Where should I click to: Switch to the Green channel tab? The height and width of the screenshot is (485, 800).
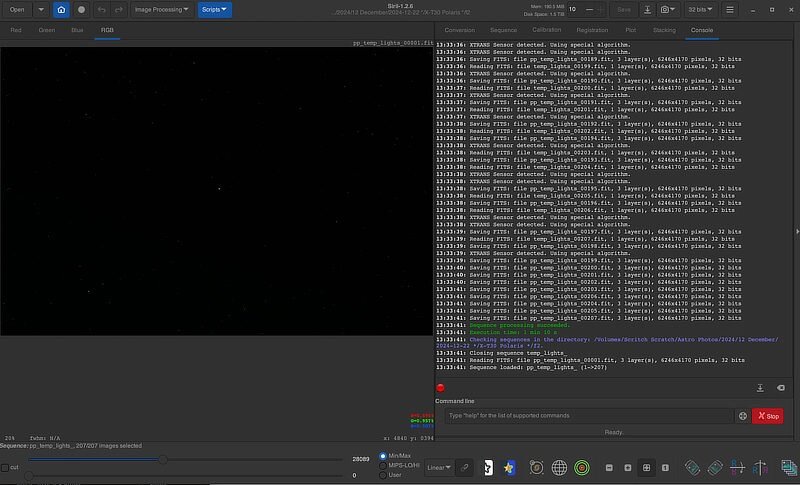(x=47, y=30)
